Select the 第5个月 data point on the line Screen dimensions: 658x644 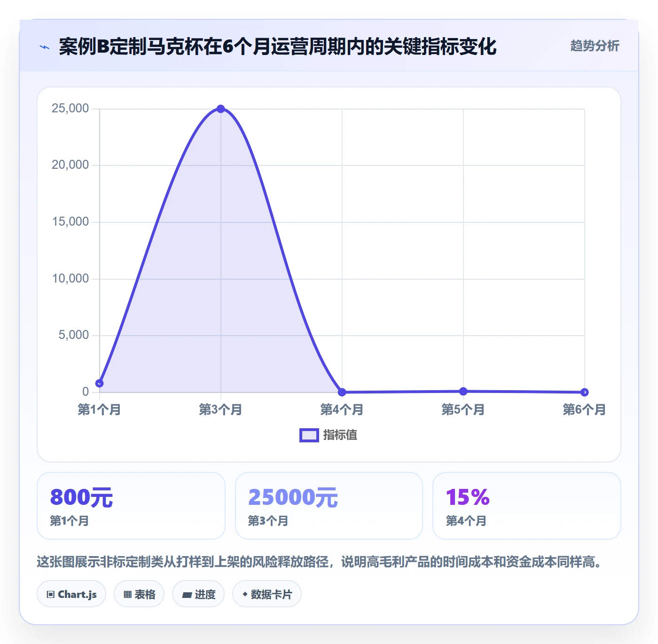pyautogui.click(x=463, y=391)
